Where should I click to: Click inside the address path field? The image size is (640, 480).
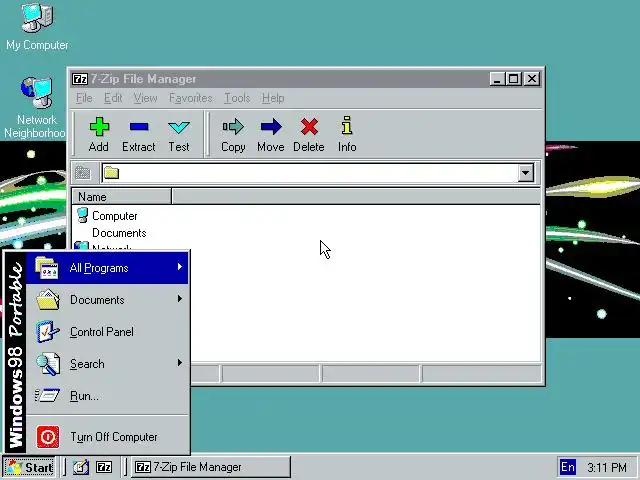pos(310,173)
